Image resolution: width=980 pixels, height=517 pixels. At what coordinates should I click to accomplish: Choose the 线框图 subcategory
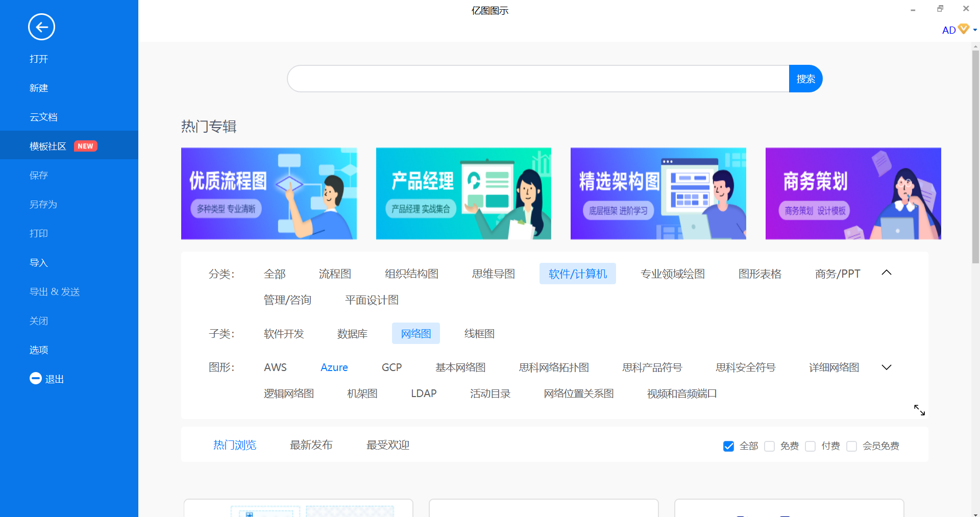[479, 334]
